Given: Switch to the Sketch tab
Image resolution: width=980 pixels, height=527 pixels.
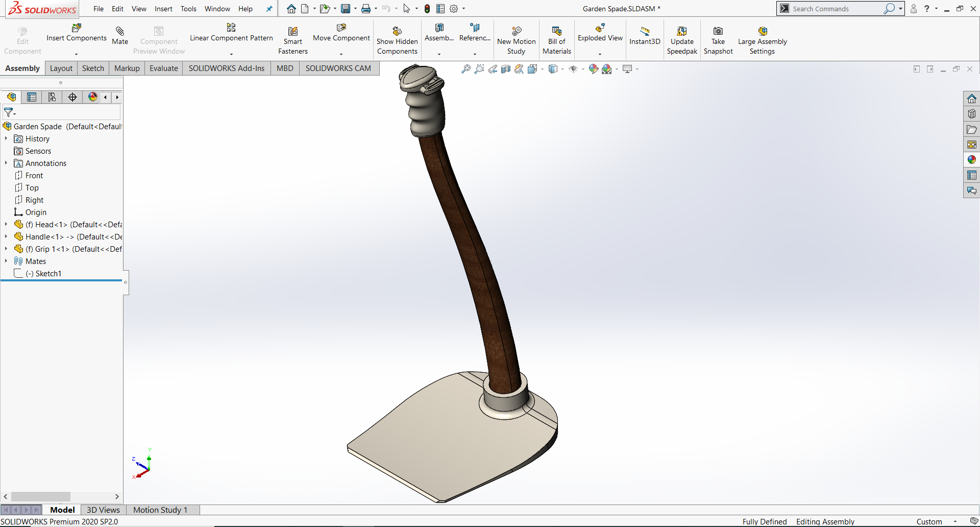Looking at the screenshot, I should point(93,68).
